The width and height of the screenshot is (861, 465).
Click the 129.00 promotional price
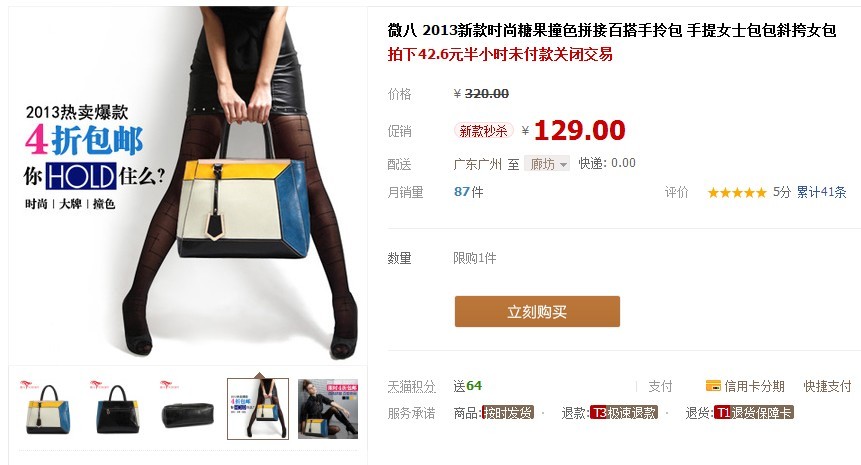pyautogui.click(x=580, y=131)
